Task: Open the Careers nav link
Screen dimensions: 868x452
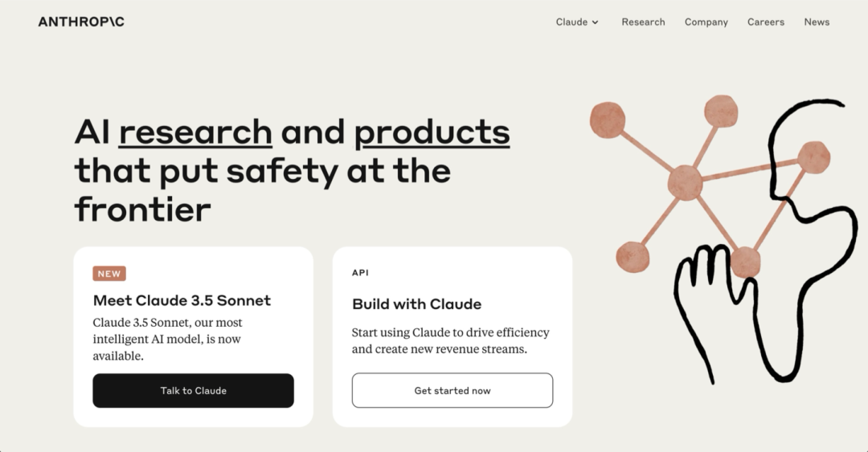Action: [765, 22]
